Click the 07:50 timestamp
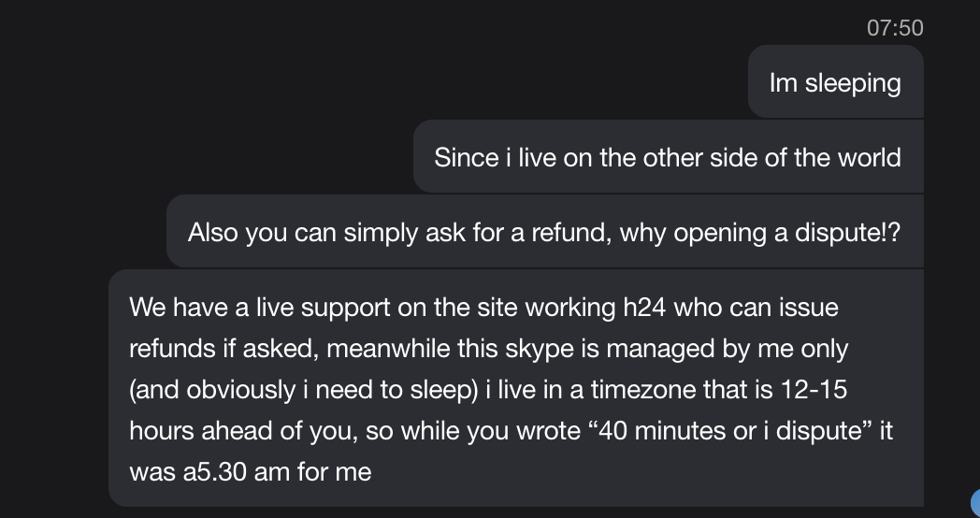980x518 pixels. (894, 28)
